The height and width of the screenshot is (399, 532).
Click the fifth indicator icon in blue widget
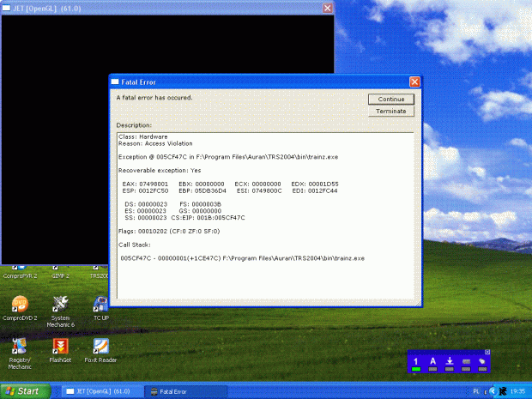coord(482,364)
